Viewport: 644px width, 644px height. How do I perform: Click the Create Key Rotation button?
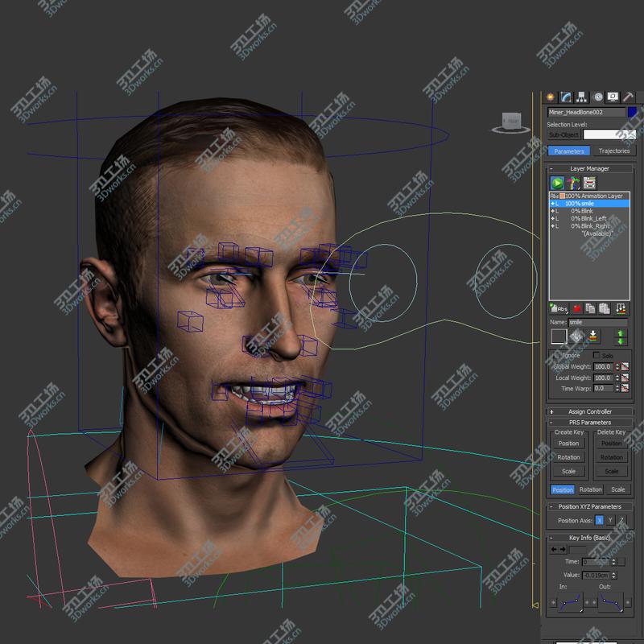pos(568,457)
